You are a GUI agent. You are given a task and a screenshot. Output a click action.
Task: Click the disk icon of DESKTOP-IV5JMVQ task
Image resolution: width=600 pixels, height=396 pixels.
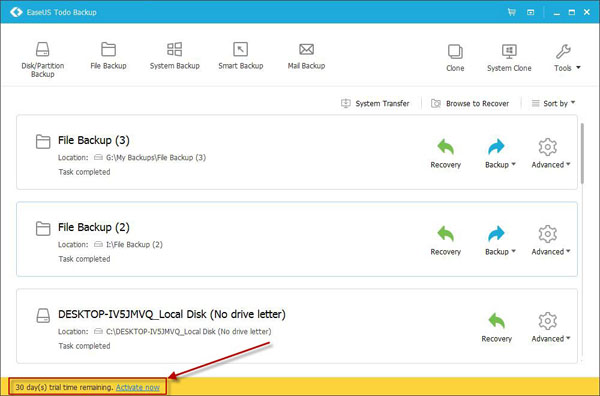click(x=43, y=316)
